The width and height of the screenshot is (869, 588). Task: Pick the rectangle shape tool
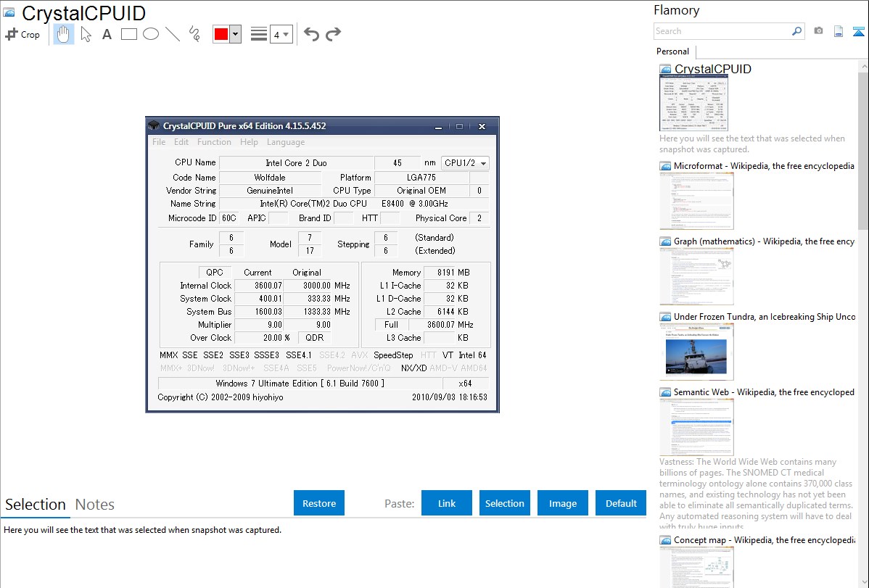pos(129,34)
